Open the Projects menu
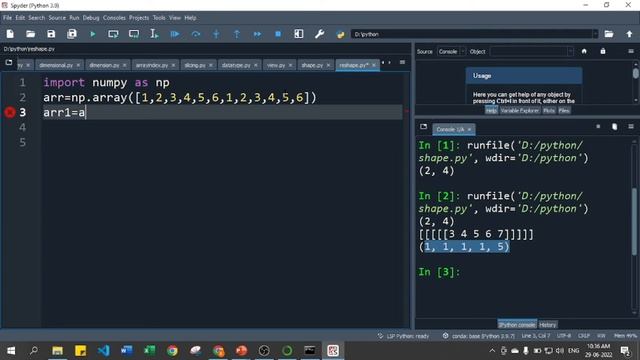 coord(139,18)
